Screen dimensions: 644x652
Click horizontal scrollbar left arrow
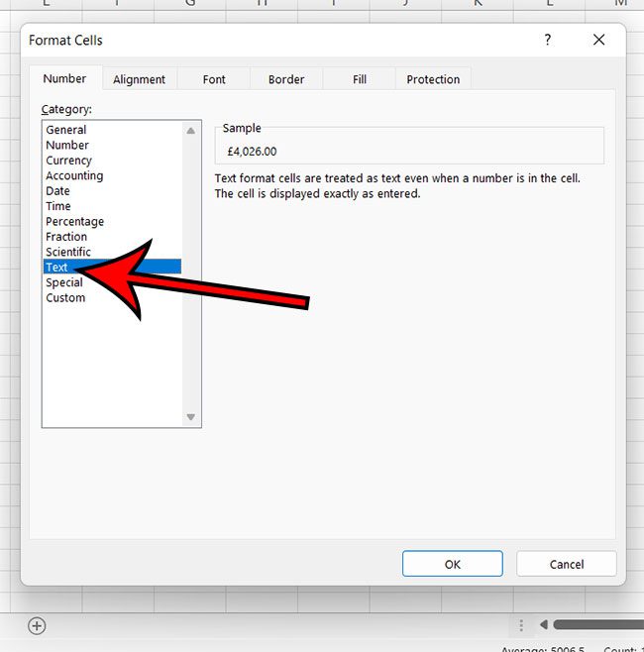(543, 624)
